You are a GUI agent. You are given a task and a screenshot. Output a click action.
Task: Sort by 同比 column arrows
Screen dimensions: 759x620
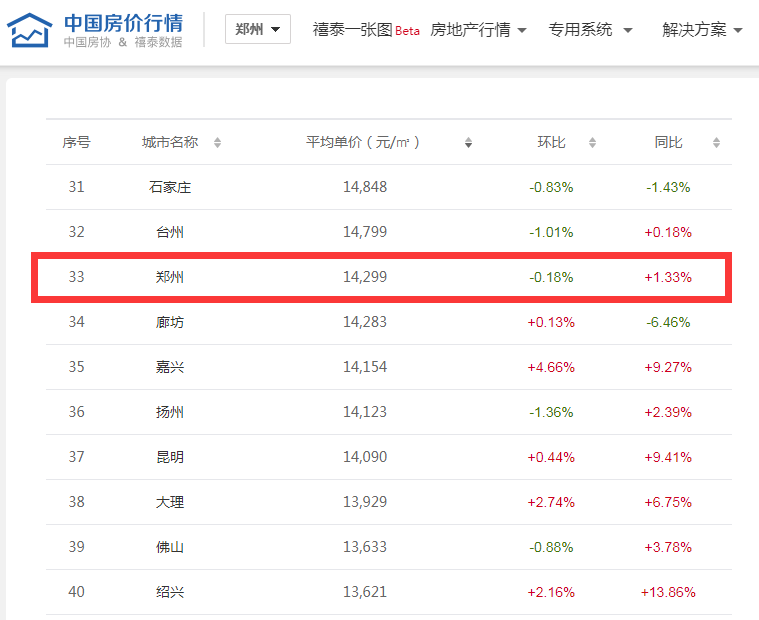(716, 142)
